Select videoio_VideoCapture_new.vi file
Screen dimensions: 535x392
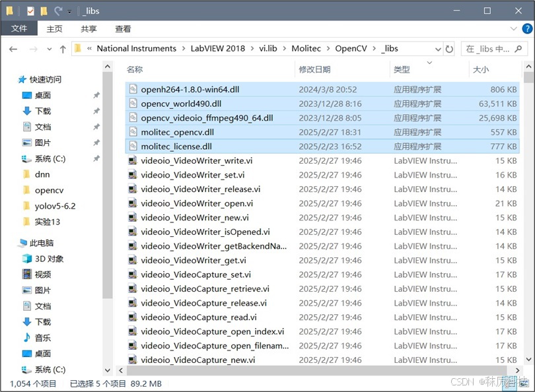[x=322, y=360]
